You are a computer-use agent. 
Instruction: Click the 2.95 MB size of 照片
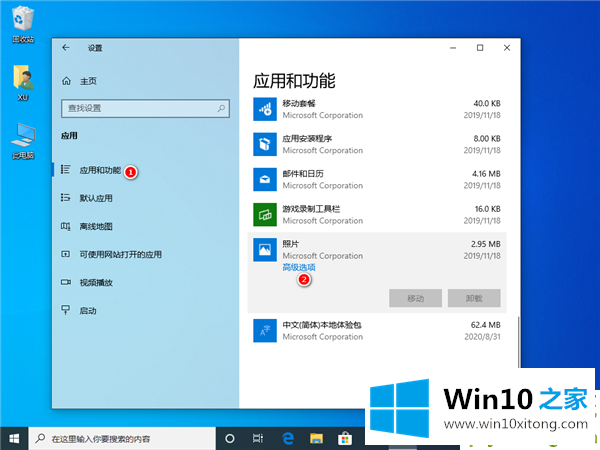(486, 244)
